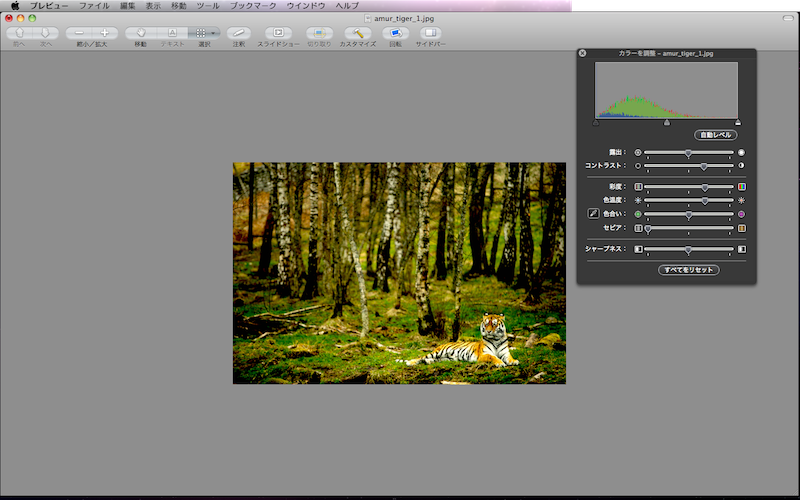Click the 自動レベル auto levels button
This screenshot has width=800, height=500.
coord(715,135)
